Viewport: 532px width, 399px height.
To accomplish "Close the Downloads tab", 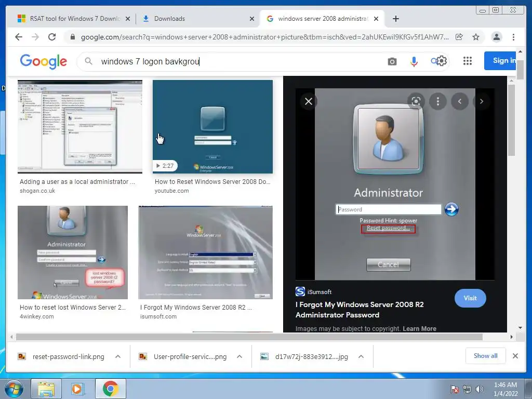I will coord(252,19).
